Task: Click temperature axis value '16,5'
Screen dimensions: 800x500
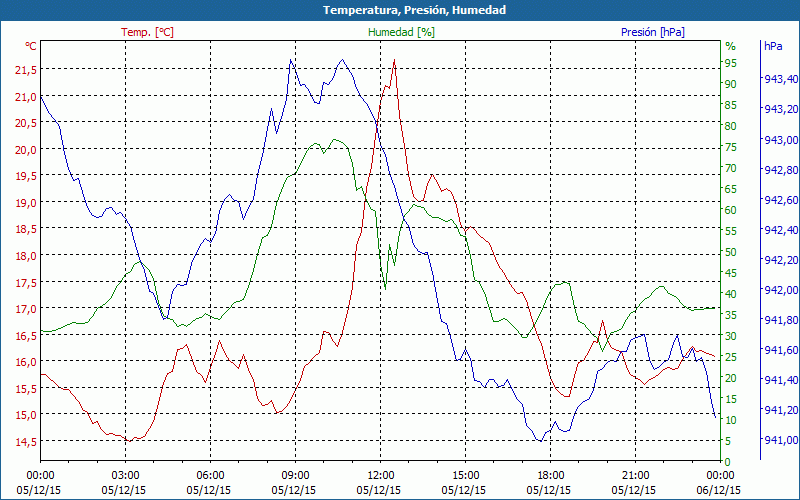Action: (x=26, y=335)
